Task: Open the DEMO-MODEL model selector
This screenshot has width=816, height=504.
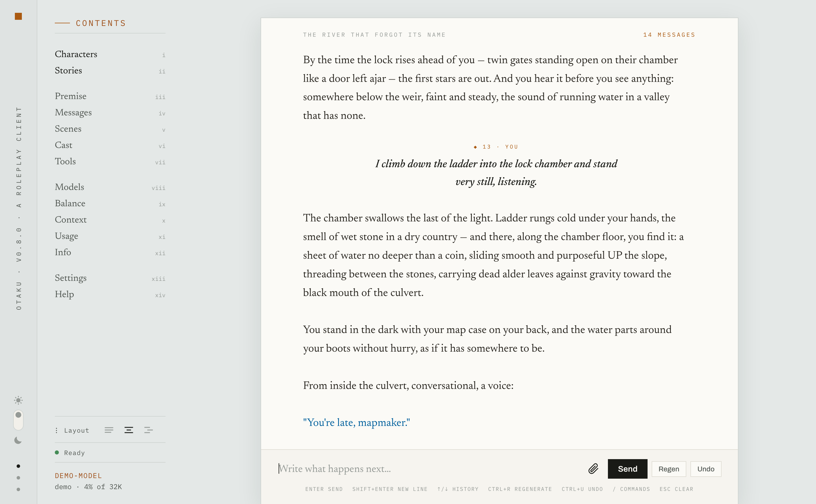Action: pyautogui.click(x=78, y=476)
